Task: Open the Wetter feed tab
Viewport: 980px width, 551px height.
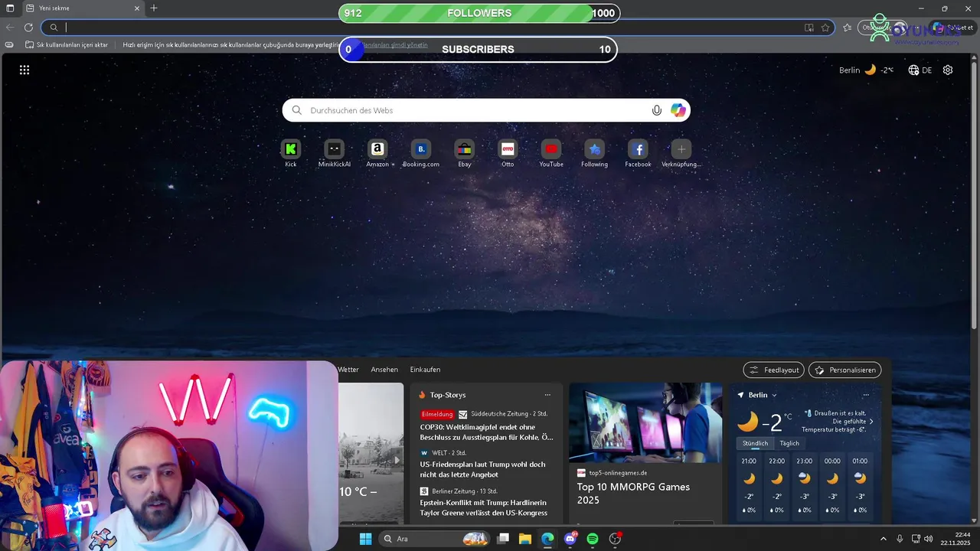Action: 348,370
